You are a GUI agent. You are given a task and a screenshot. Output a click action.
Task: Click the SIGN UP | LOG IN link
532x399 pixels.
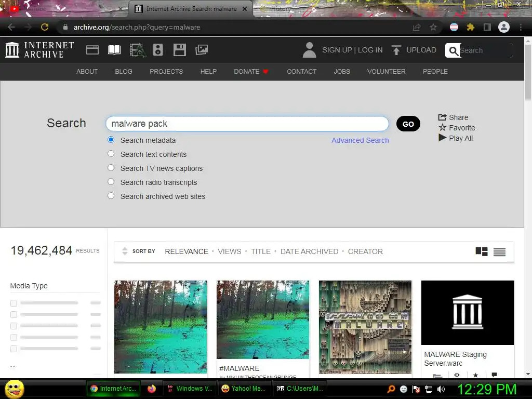pyautogui.click(x=352, y=50)
